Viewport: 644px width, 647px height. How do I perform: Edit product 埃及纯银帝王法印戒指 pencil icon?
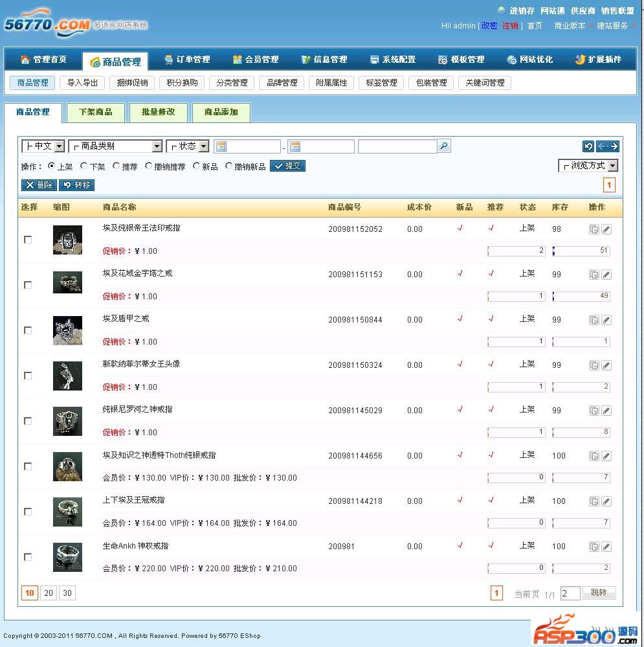(x=606, y=229)
